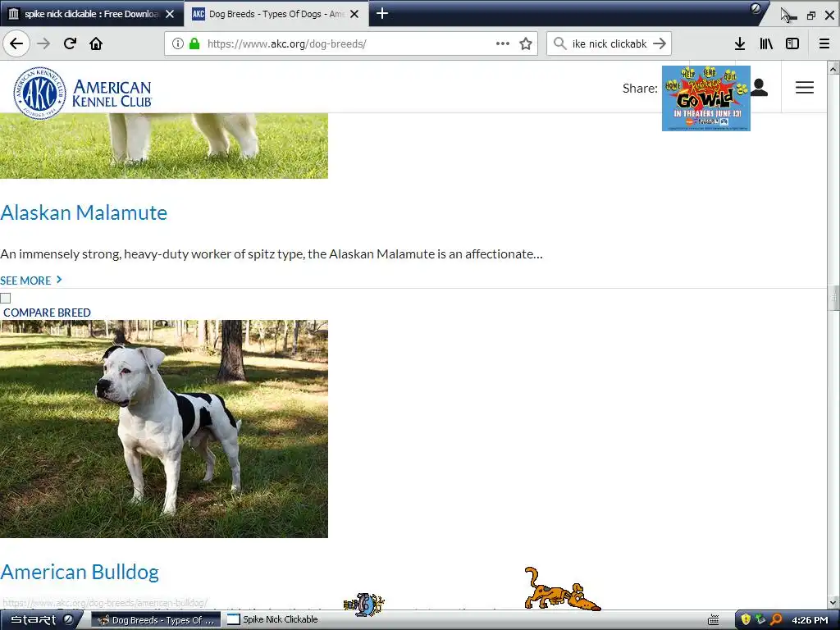840x630 pixels.
Task: Open the browser home page icon
Action: coord(96,43)
